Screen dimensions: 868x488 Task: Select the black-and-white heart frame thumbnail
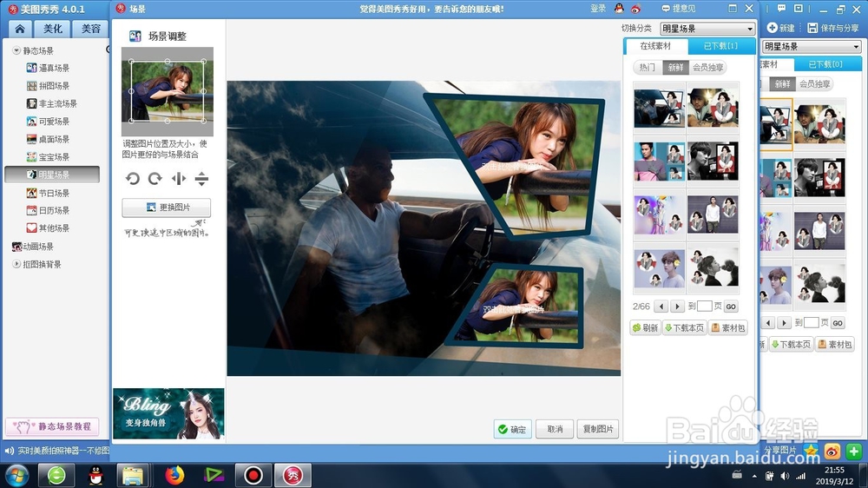point(713,162)
